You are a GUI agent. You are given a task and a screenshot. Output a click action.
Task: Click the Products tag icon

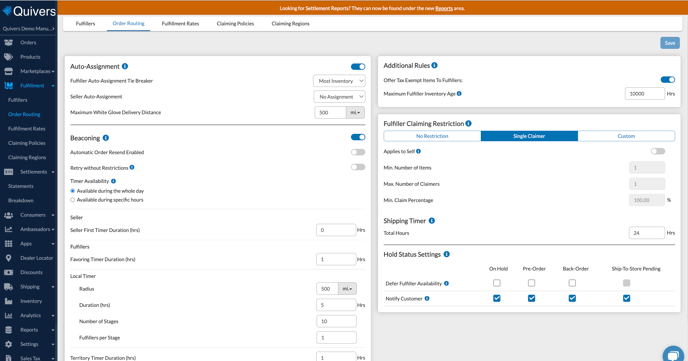click(8, 57)
